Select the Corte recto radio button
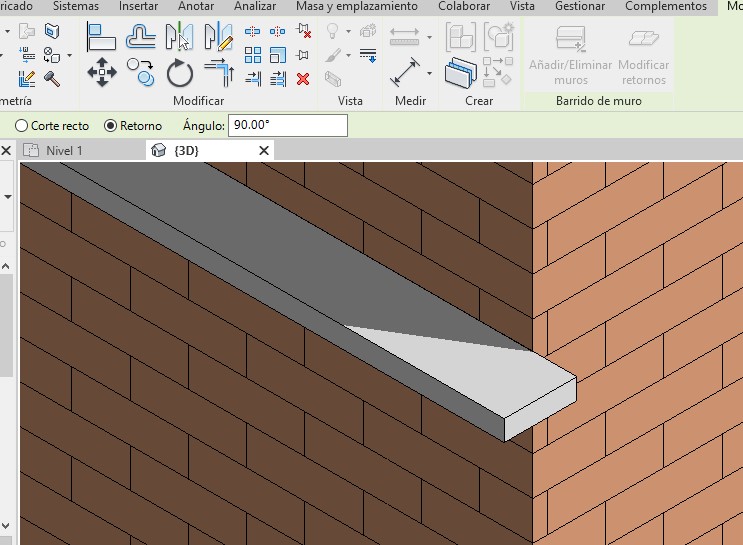The image size is (743, 545). (x=22, y=126)
